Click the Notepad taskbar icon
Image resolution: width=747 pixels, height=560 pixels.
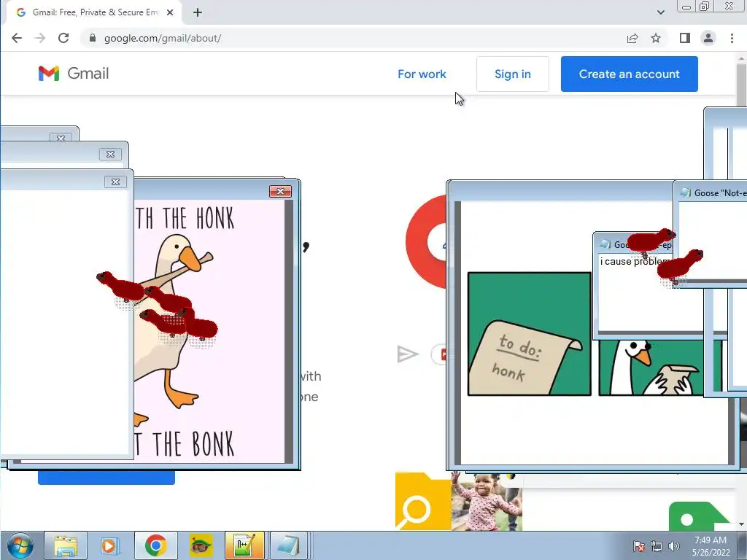[288, 545]
